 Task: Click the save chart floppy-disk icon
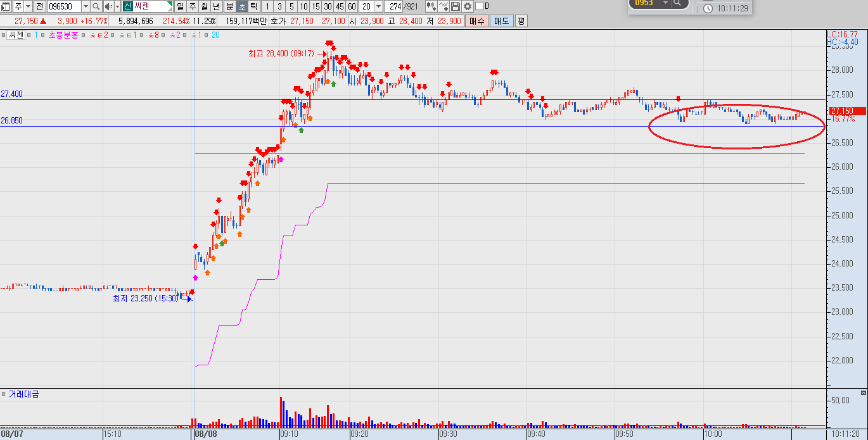455,6
